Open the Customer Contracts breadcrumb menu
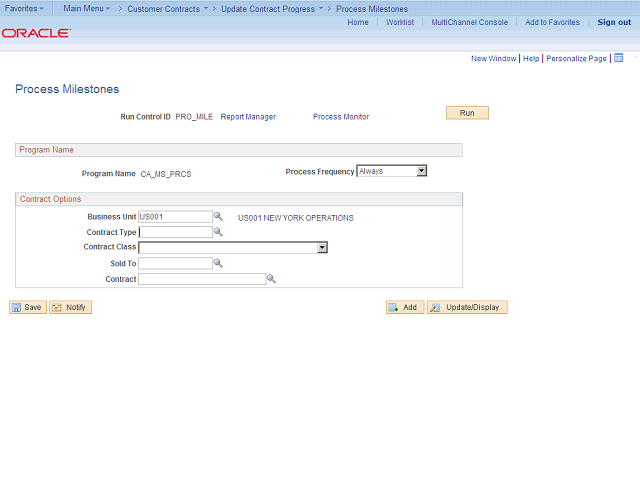 coord(166,8)
